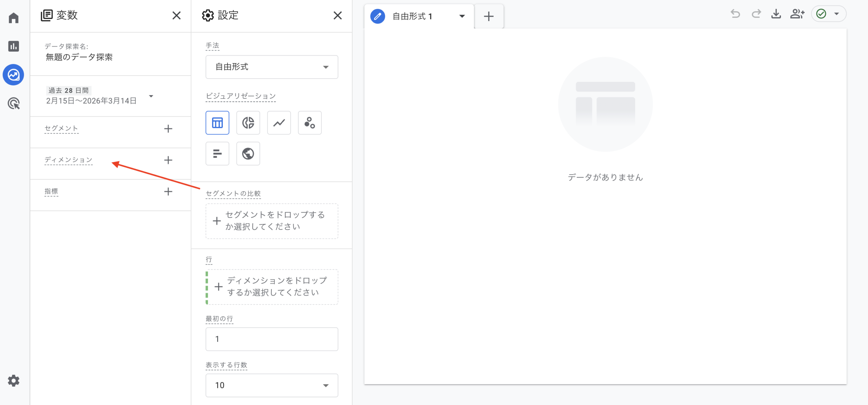
Task: Open the Explore section in sidebar
Action: click(14, 75)
